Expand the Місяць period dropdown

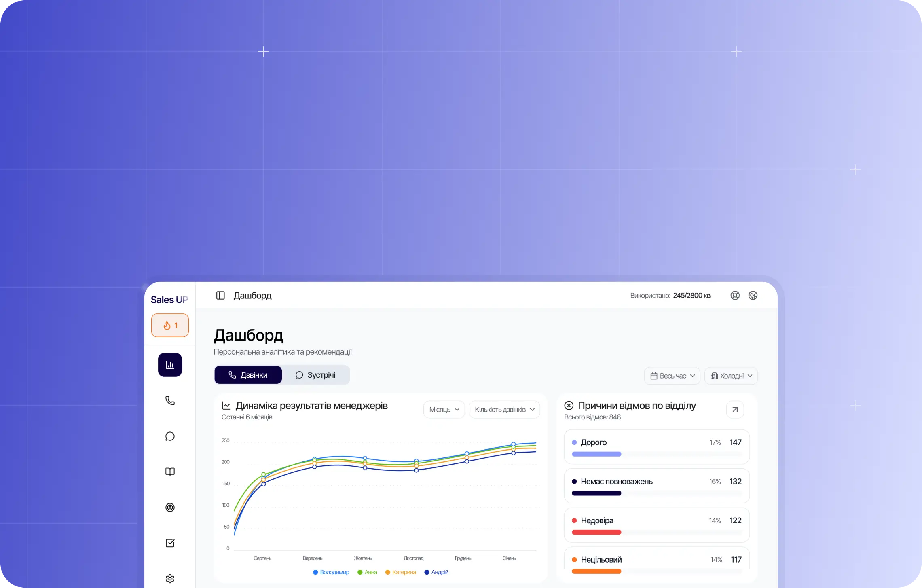click(x=444, y=410)
